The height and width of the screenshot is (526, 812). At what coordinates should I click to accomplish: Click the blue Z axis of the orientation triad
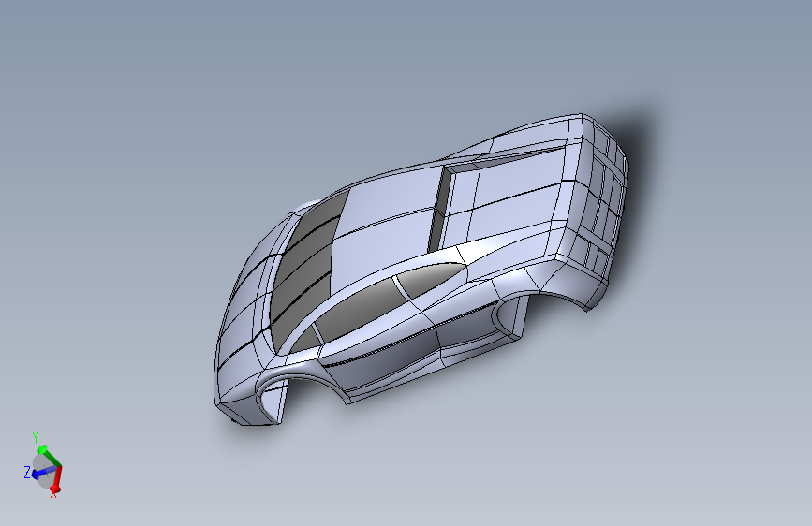coord(43,472)
